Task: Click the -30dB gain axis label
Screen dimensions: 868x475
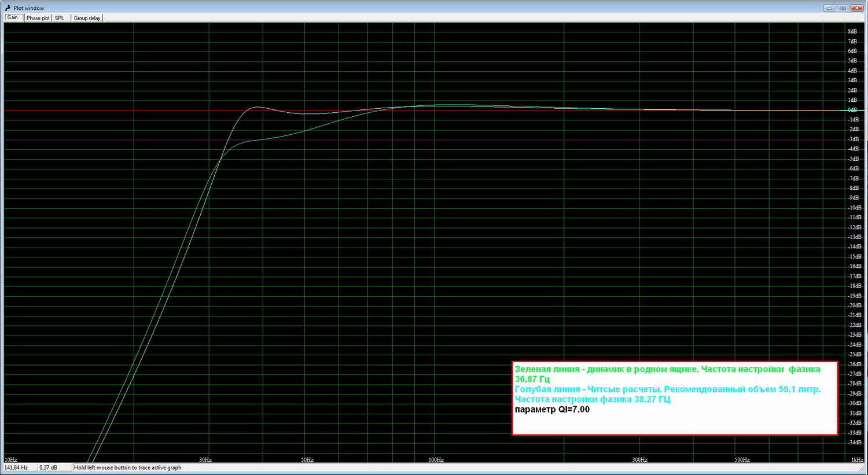Action: click(855, 403)
